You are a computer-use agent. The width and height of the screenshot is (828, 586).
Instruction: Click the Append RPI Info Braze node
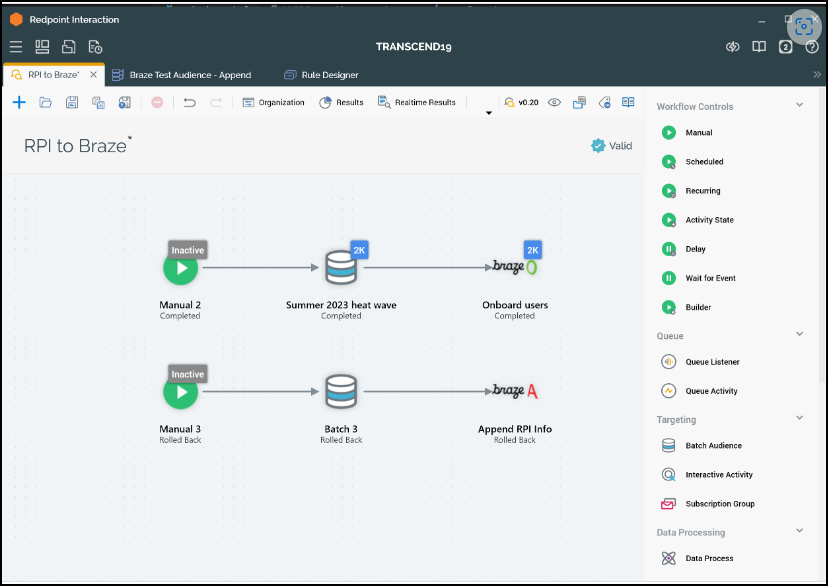(x=514, y=391)
